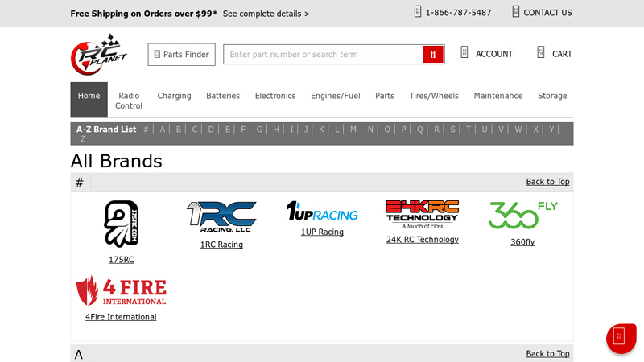Open the Radio Control menu
The width and height of the screenshot is (644, 362).
point(129,101)
